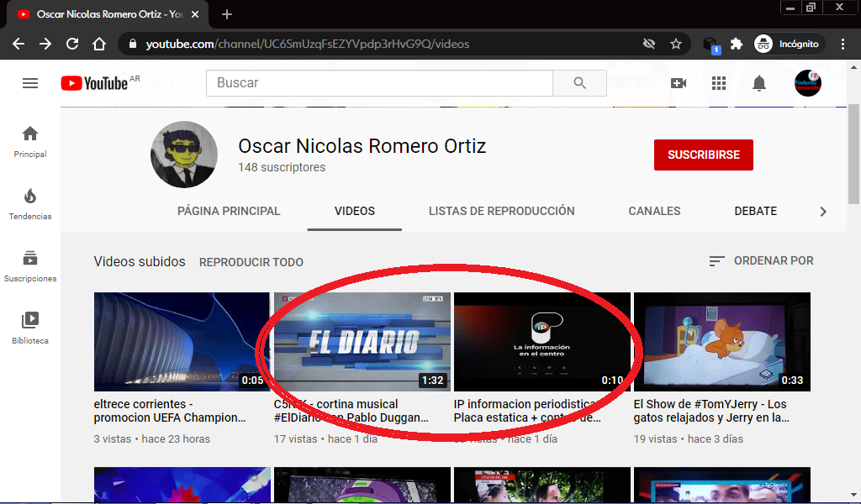This screenshot has height=504, width=861.
Task: Open the Incógnito profile indicator
Action: [787, 44]
